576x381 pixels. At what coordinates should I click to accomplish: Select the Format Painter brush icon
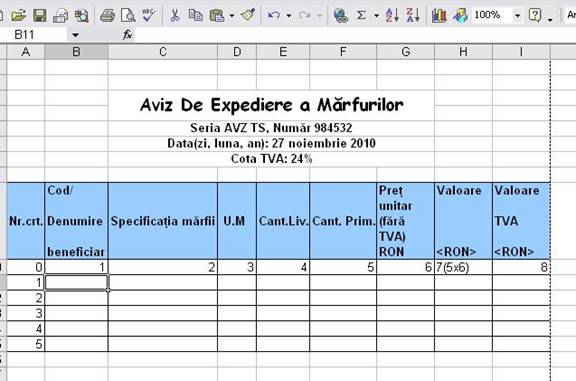point(248,15)
